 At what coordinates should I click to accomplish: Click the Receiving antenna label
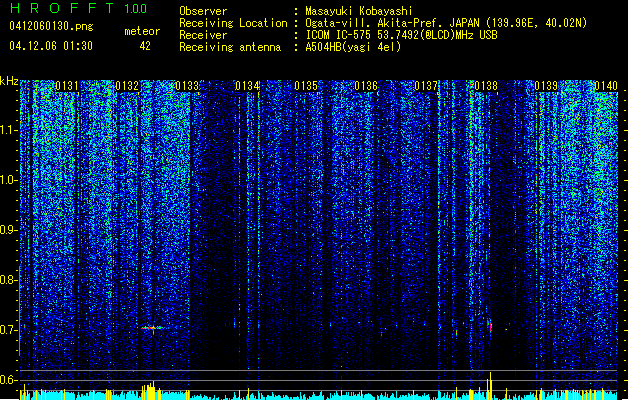tap(230, 47)
